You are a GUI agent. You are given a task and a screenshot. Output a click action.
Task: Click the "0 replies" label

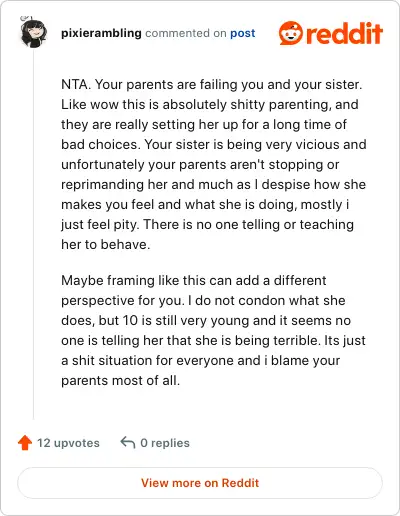[165, 443]
